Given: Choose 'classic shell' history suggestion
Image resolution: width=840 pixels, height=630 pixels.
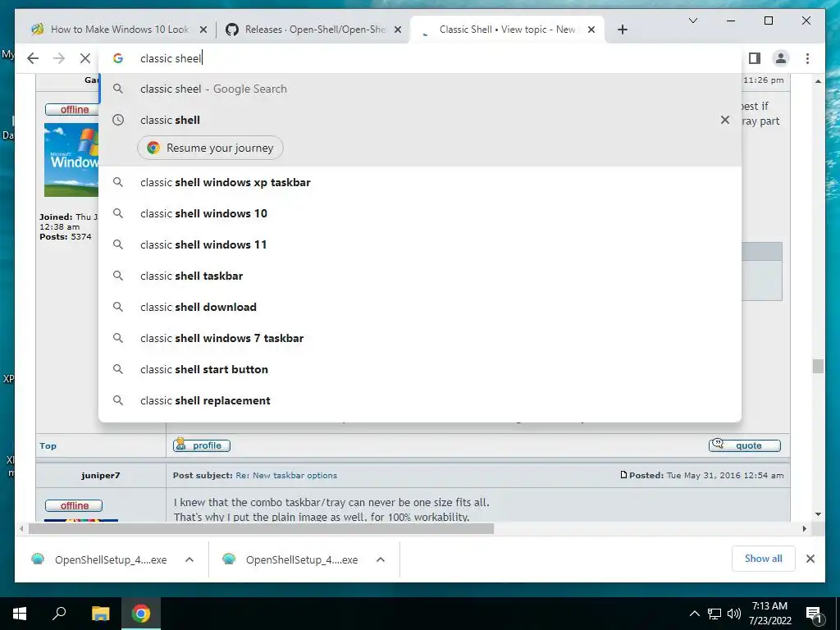Looking at the screenshot, I should (420, 120).
